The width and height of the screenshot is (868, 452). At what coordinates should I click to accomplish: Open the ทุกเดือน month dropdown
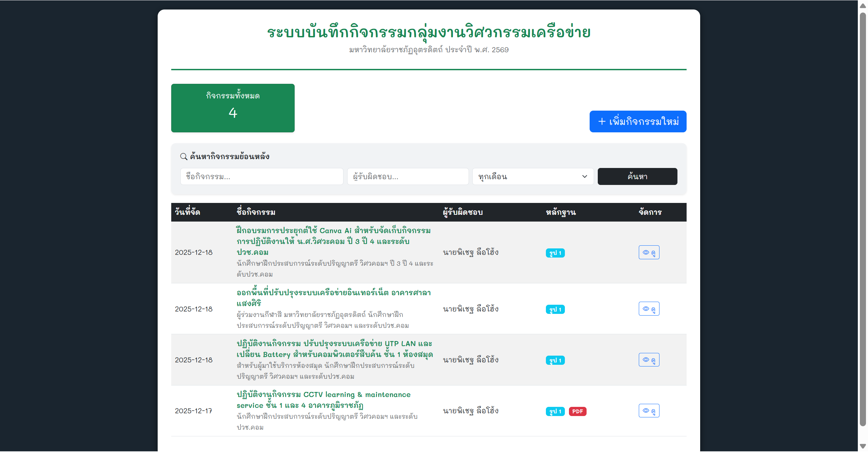pos(533,176)
